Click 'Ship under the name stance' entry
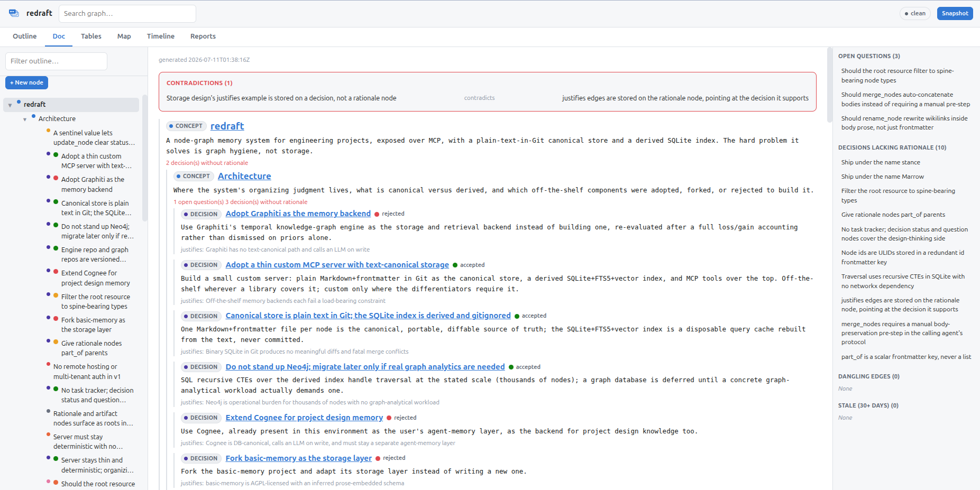 coord(881,162)
